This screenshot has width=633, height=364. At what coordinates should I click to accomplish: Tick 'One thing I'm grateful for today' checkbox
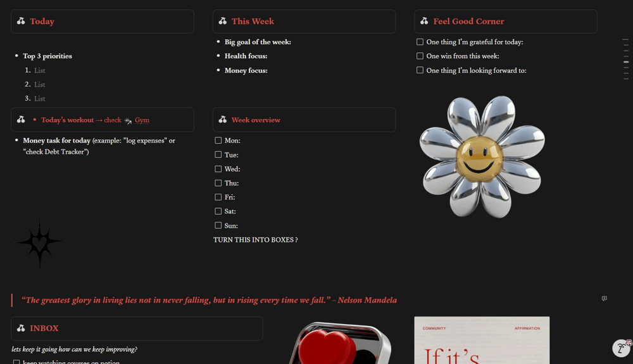coord(420,42)
